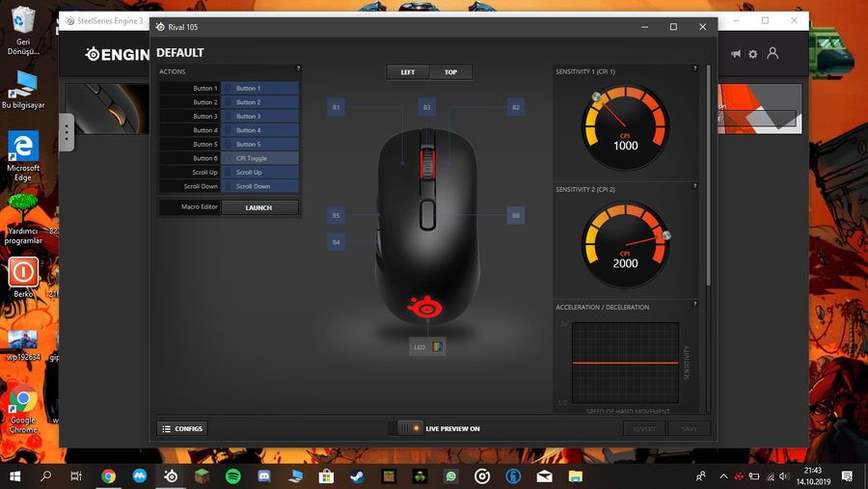Open File Explorer from the taskbar
This screenshot has width=868, height=489.
click(575, 475)
